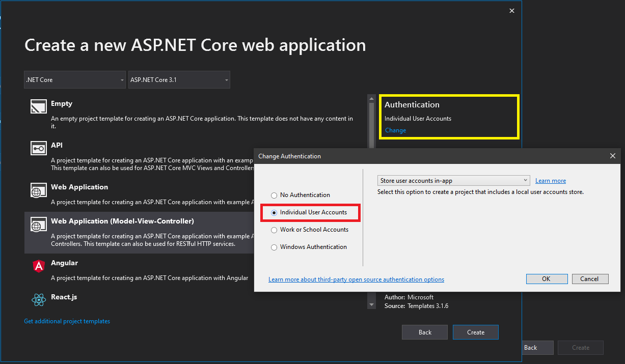The width and height of the screenshot is (625, 364).
Task: Choose No Authentication radio button
Action: click(x=274, y=195)
